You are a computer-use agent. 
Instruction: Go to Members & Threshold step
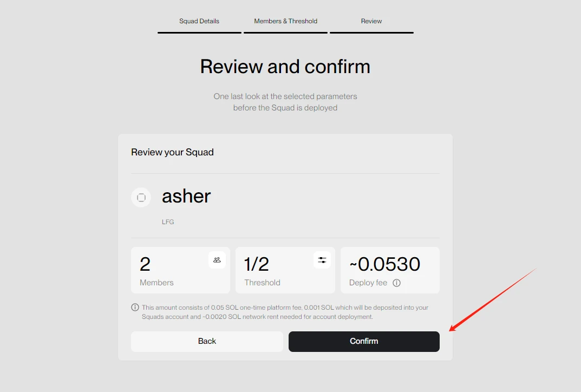[x=285, y=21]
